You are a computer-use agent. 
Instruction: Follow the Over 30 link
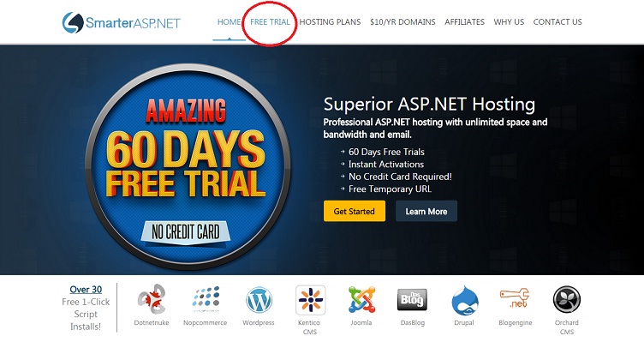coord(86,290)
